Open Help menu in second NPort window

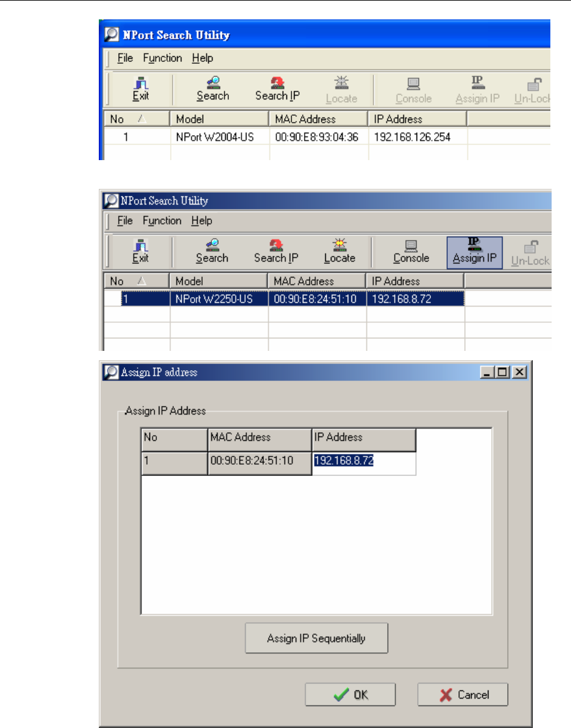click(201, 221)
